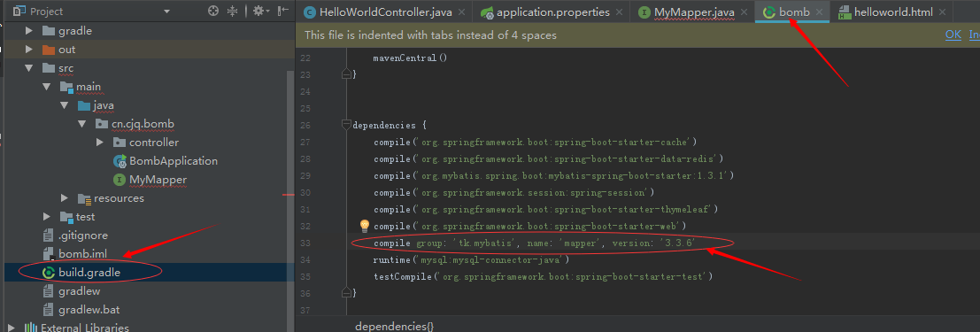This screenshot has width=980, height=332.
Task: Click the BombApplication Spring class icon
Action: pyautogui.click(x=120, y=161)
